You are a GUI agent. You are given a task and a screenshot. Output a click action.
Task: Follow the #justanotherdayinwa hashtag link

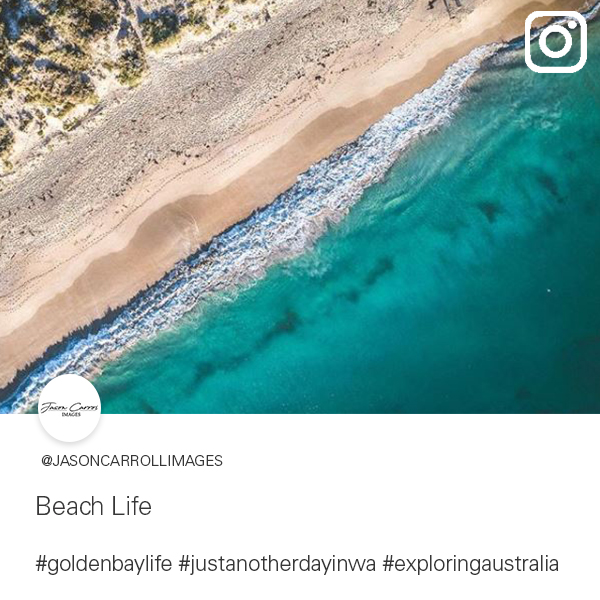(277, 564)
